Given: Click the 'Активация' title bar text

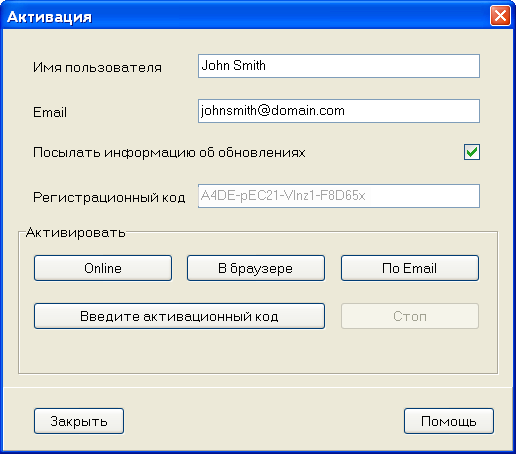Looking at the screenshot, I should (49, 17).
